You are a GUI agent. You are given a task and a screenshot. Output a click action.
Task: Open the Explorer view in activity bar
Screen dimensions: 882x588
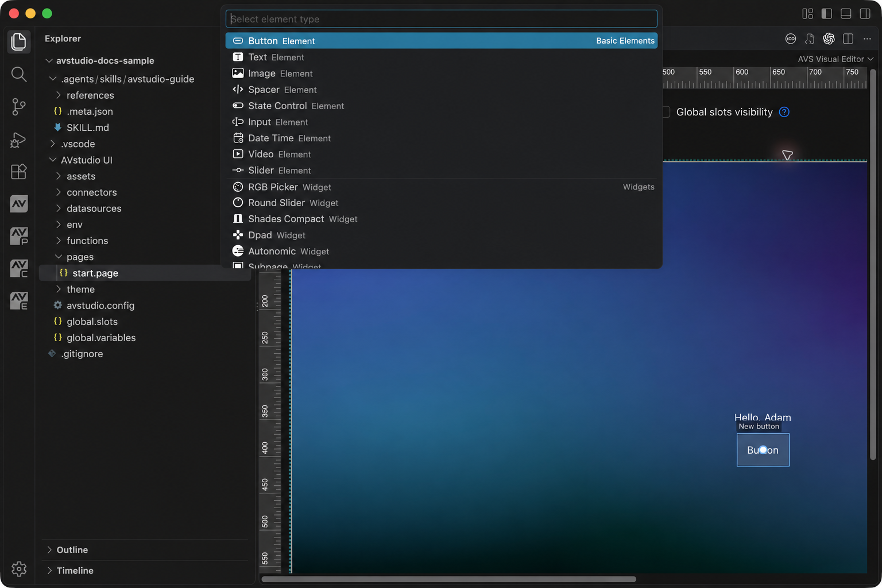(x=19, y=41)
